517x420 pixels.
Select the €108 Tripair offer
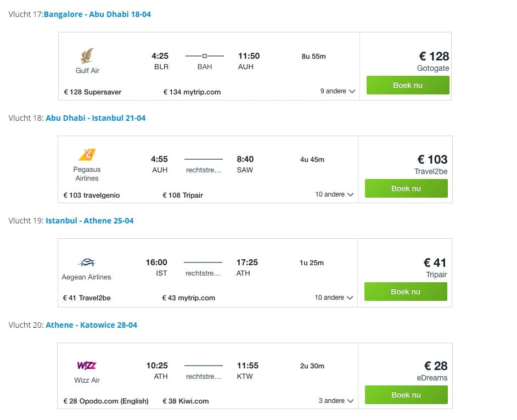coord(183,195)
